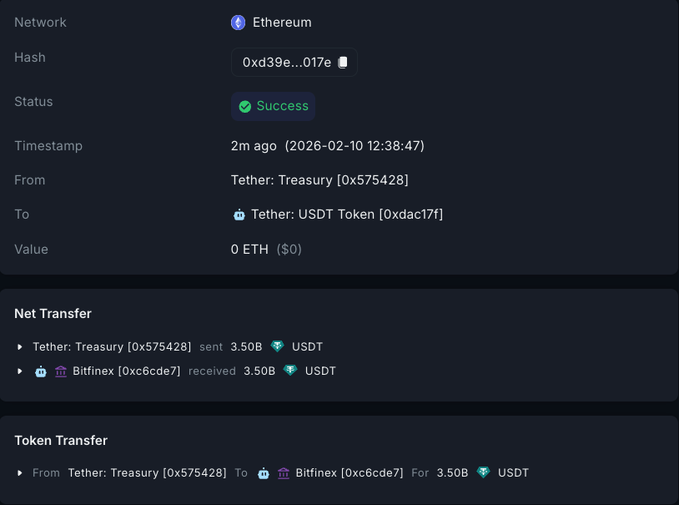Expand the Tether: Treasury sent row
Viewport: 679px width, 505px height.
(x=20, y=347)
